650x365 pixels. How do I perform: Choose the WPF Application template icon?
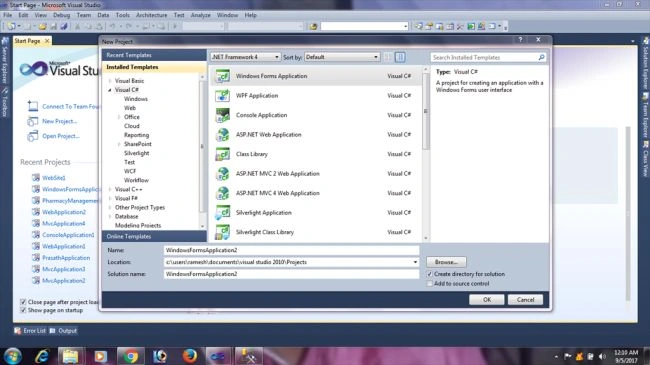pos(223,96)
